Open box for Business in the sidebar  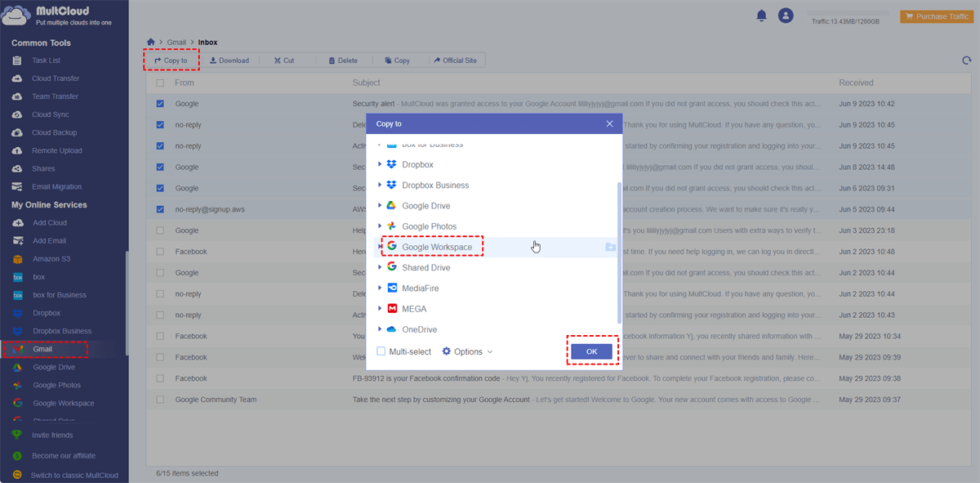click(59, 295)
